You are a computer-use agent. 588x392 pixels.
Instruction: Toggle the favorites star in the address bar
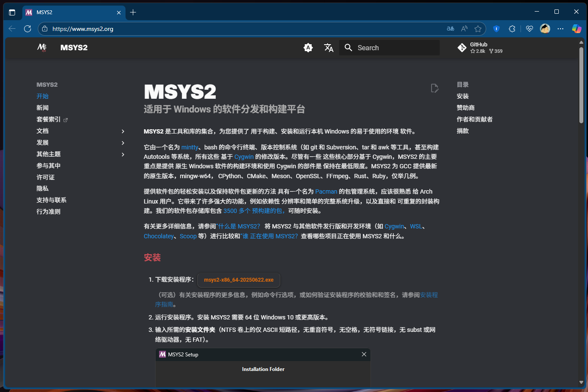click(x=478, y=28)
